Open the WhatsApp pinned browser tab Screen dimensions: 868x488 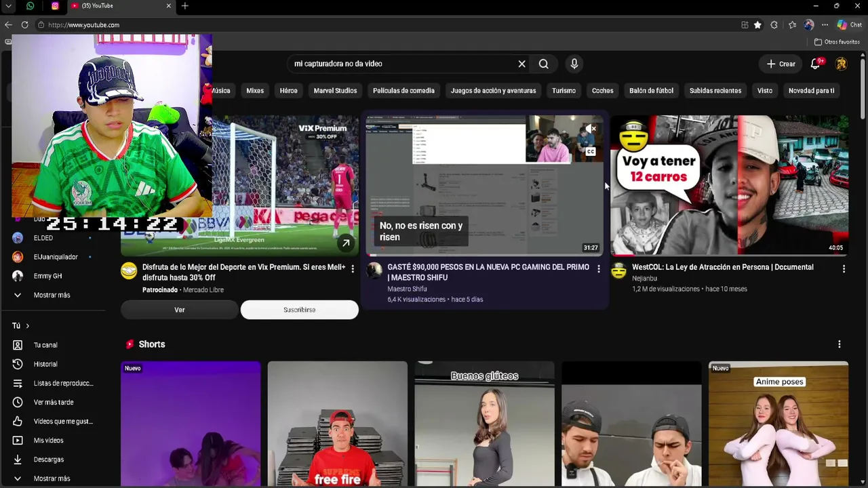(x=30, y=6)
